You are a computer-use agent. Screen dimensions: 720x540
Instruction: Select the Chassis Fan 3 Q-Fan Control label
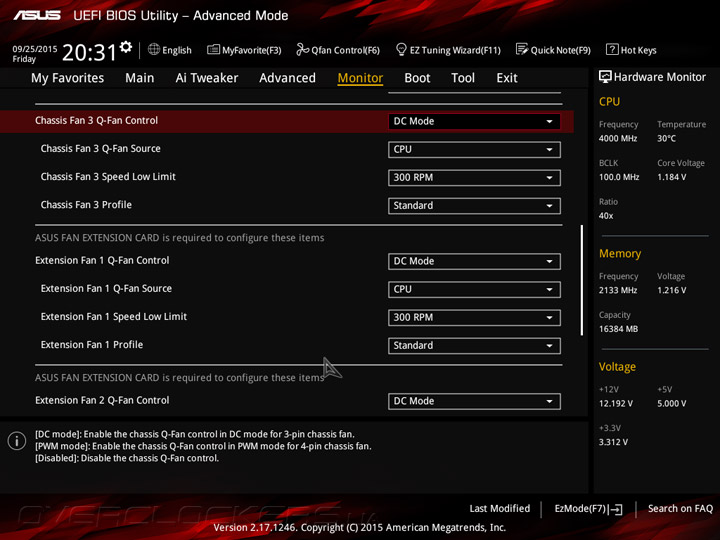[96, 120]
